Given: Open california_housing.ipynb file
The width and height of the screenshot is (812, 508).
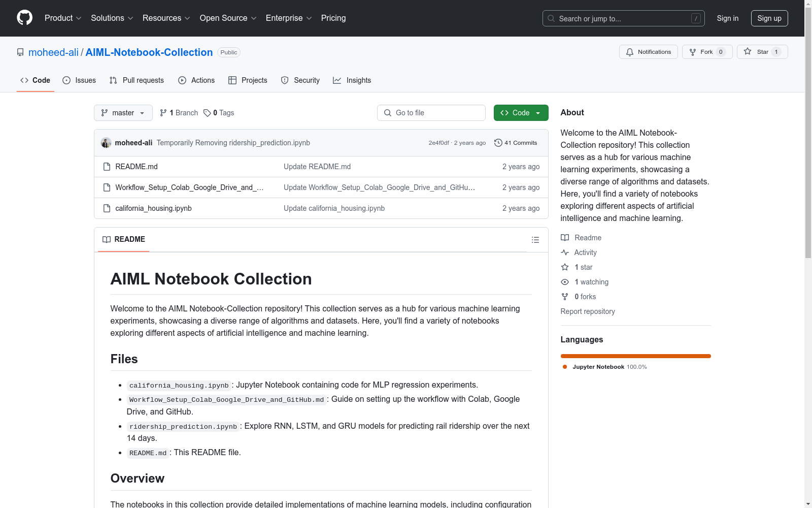Looking at the screenshot, I should (153, 208).
